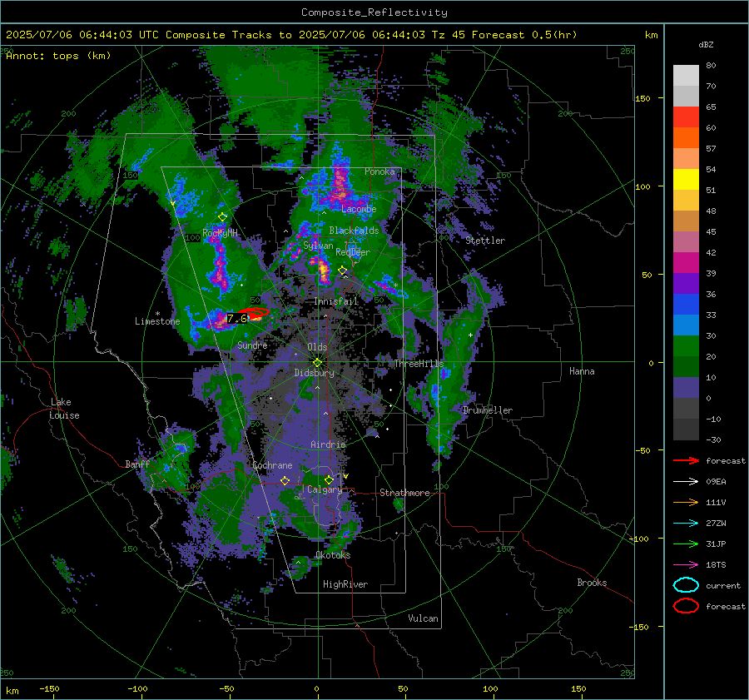Click the UTC Composite Tracks timestamp header
This screenshot has height=700, width=749.
click(291, 35)
